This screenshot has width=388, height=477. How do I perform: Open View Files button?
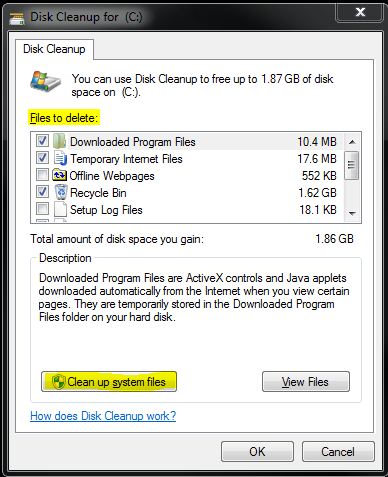(306, 382)
